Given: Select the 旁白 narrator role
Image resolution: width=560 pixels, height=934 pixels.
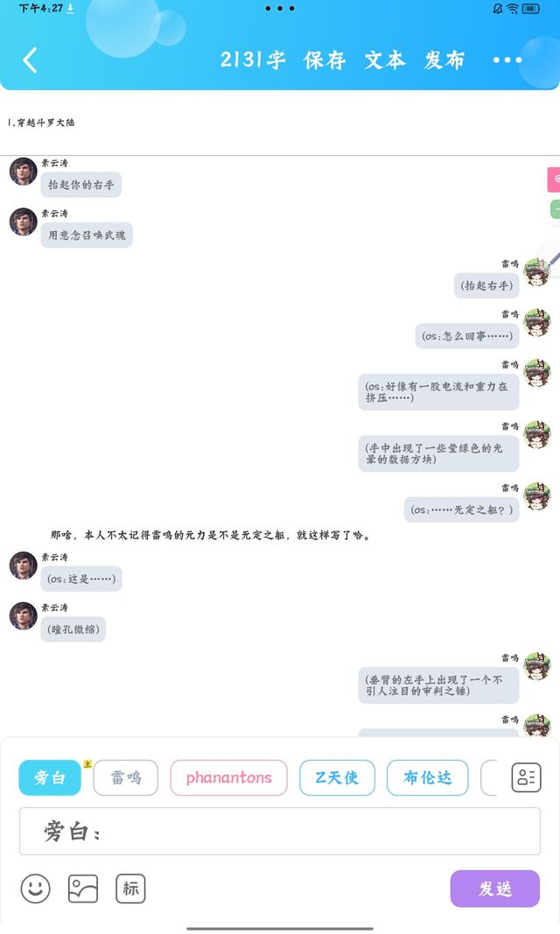Looking at the screenshot, I should [x=50, y=777].
